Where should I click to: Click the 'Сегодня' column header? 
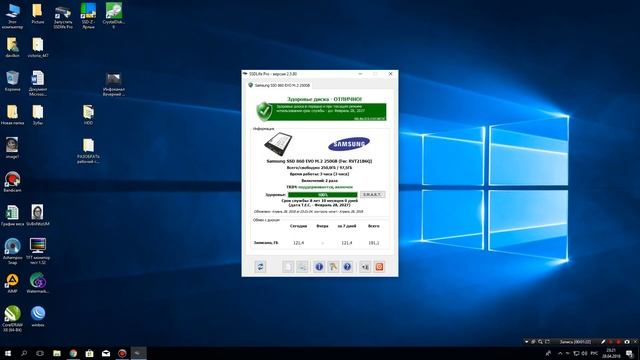pos(298,226)
